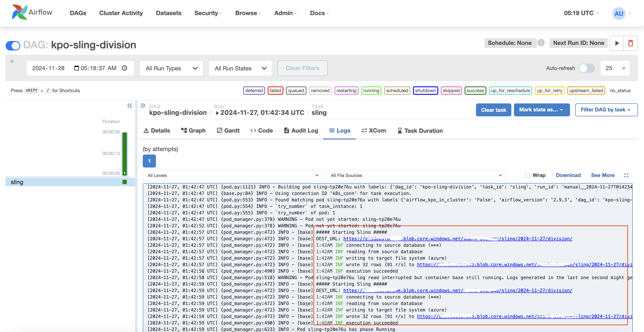Open the 2024-11-27, 01:42:34 UTC run breadcrumb
The image size is (644, 332).
point(260,113)
